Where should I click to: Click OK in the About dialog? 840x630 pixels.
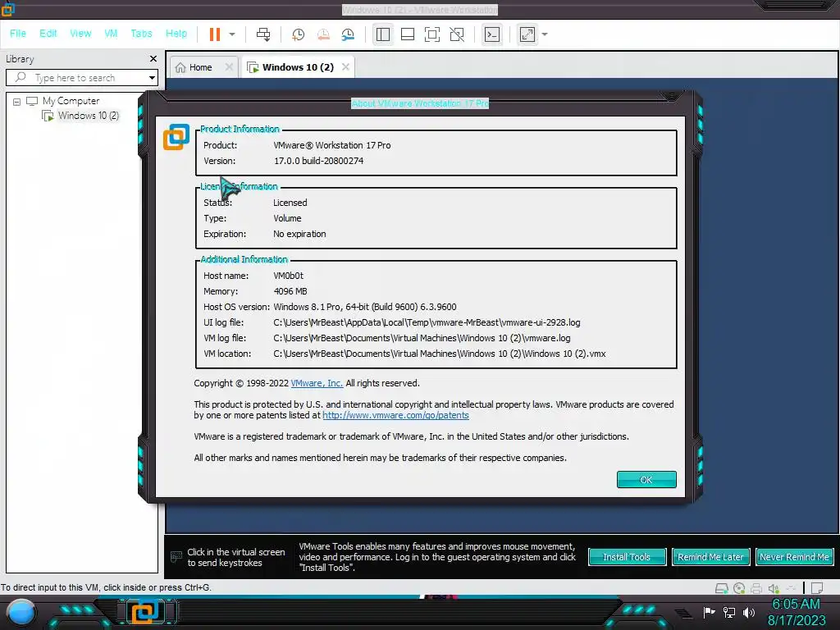[646, 479]
